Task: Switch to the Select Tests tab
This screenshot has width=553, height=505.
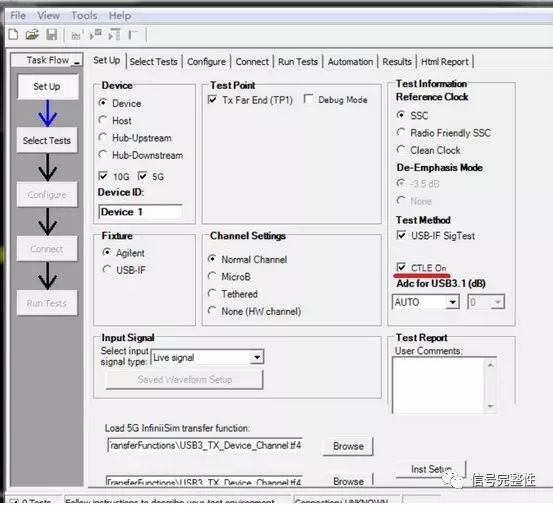Action: click(153, 62)
